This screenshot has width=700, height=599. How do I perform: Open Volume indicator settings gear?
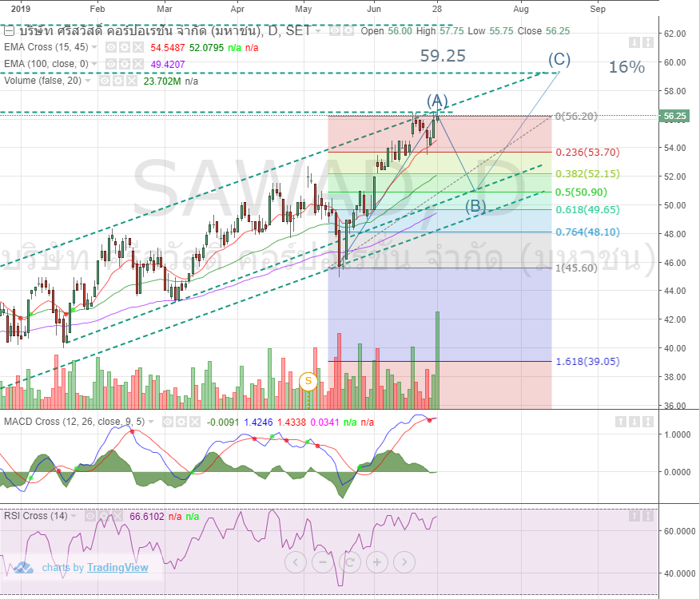coord(117,81)
